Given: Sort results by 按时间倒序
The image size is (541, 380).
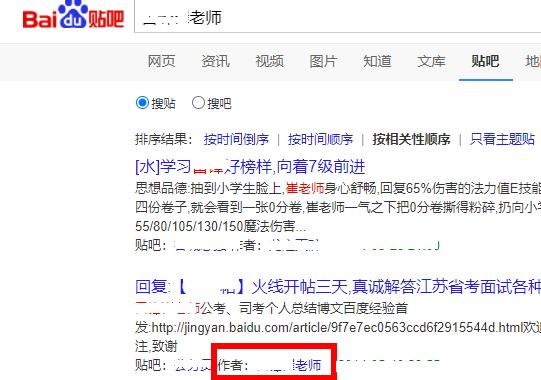Looking at the screenshot, I should pyautogui.click(x=236, y=139).
